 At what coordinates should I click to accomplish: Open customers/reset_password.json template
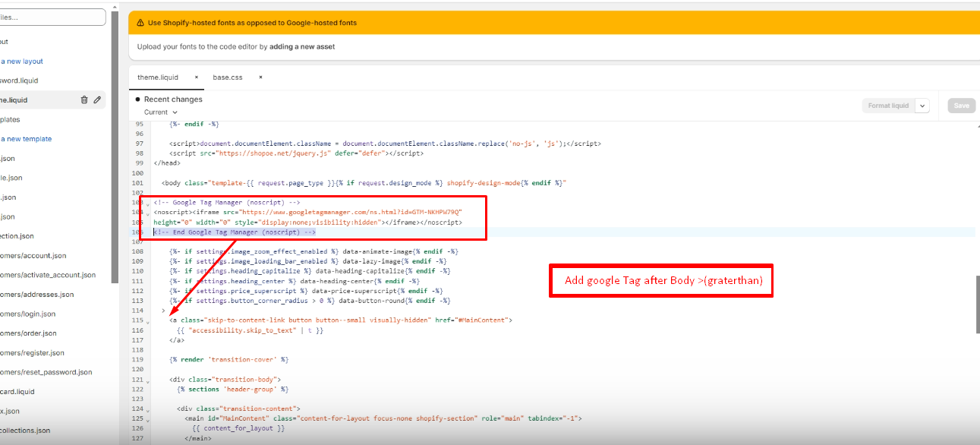46,372
